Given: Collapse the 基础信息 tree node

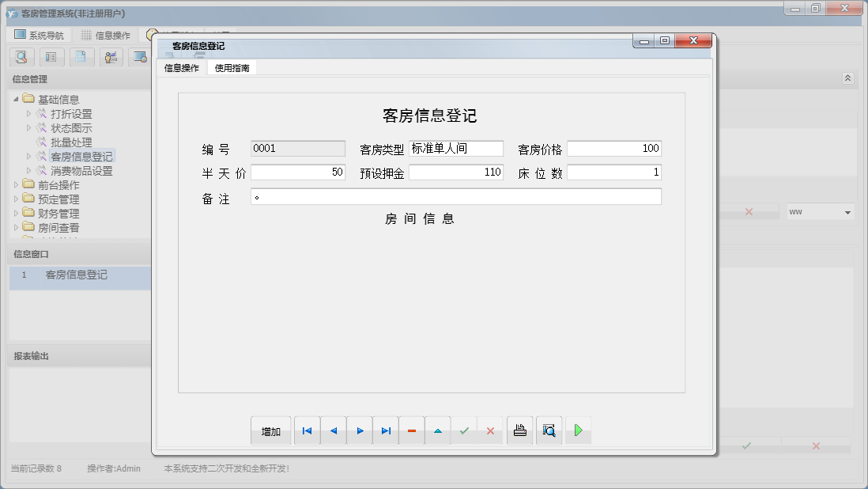Looking at the screenshot, I should [x=16, y=99].
